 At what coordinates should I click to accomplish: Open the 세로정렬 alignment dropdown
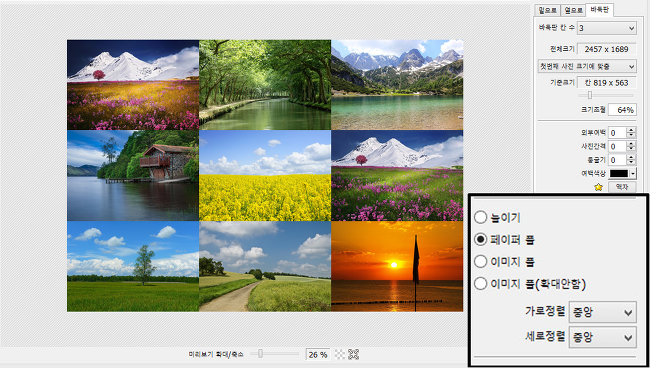pos(602,337)
